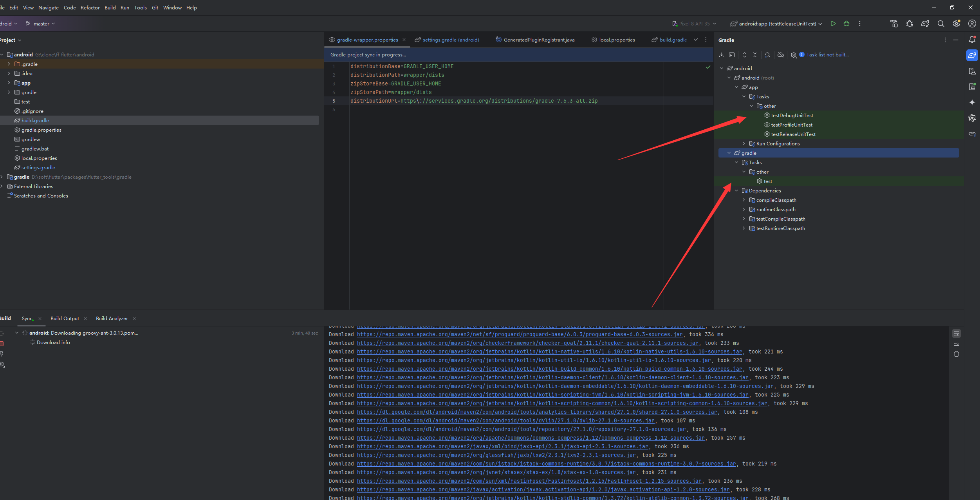Click Analyze Dependencies icon in Gradle panel
980x500 pixels.
pyautogui.click(x=767, y=55)
